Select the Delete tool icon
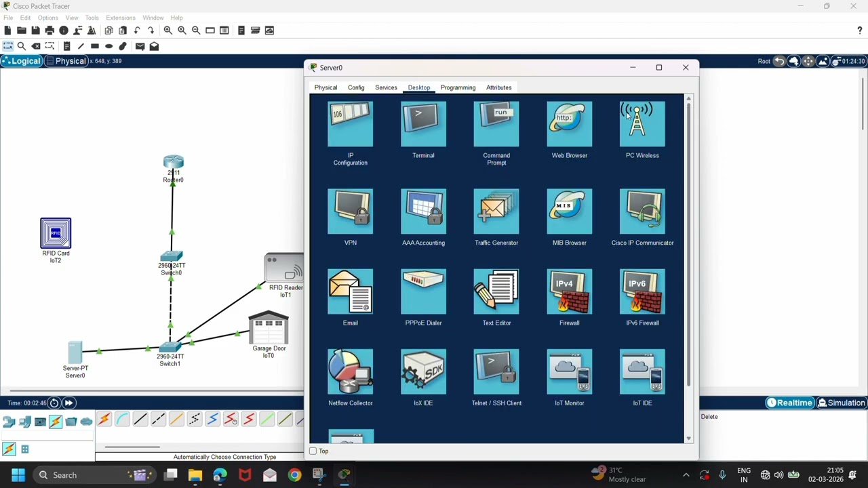868x488 pixels. (x=36, y=46)
